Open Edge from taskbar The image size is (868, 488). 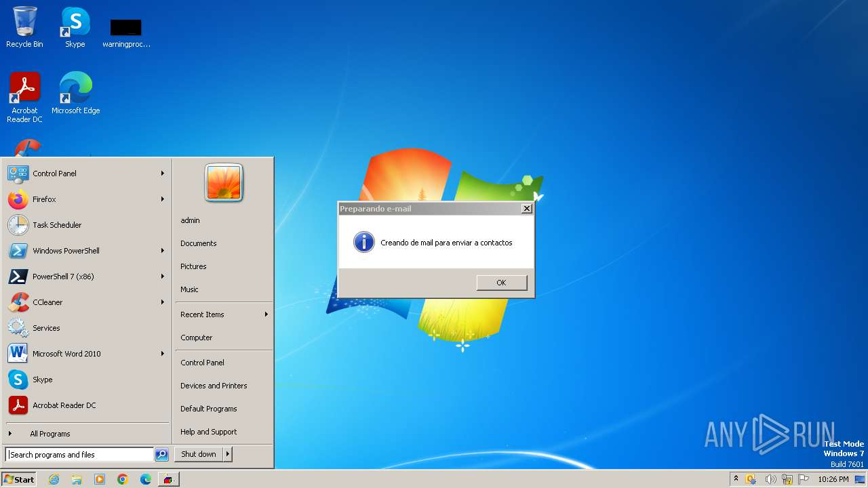click(146, 479)
